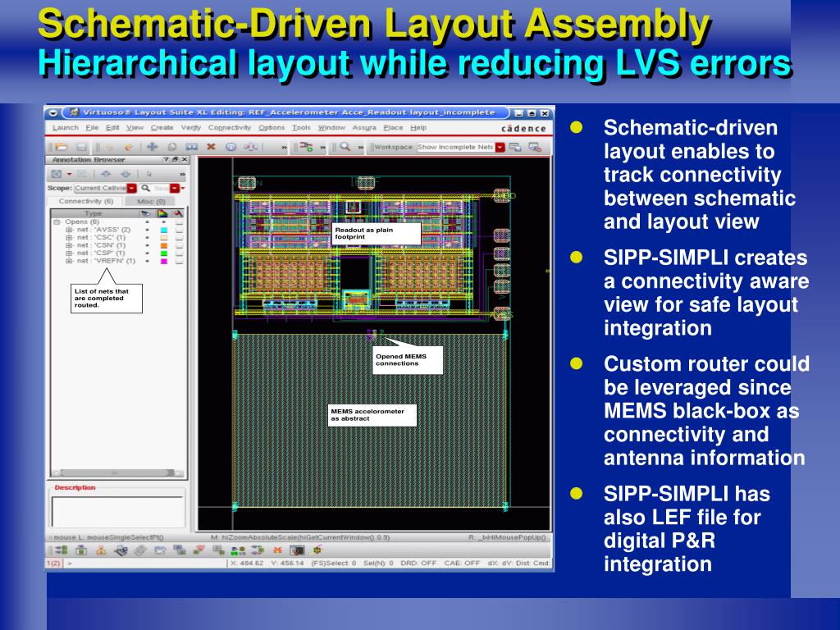Click cyan color swatch of net 'AVSS'
Screen dimensions: 840x630
[164, 230]
